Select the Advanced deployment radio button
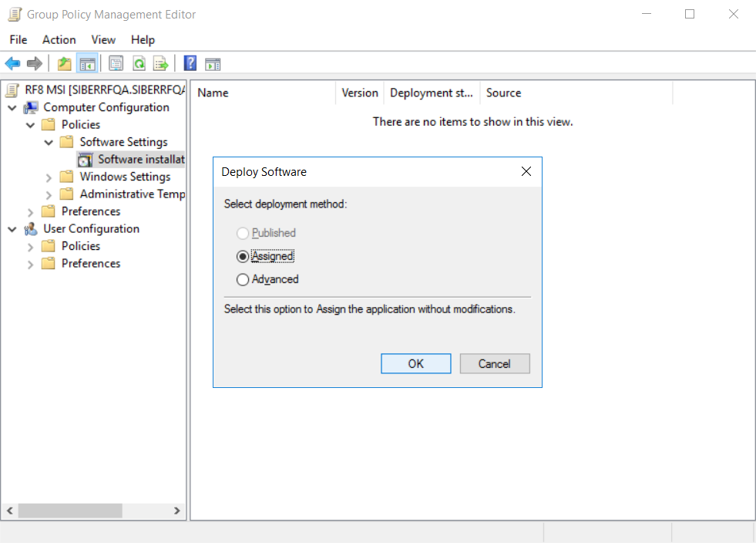Viewport: 756px width, 543px height. 243,279
